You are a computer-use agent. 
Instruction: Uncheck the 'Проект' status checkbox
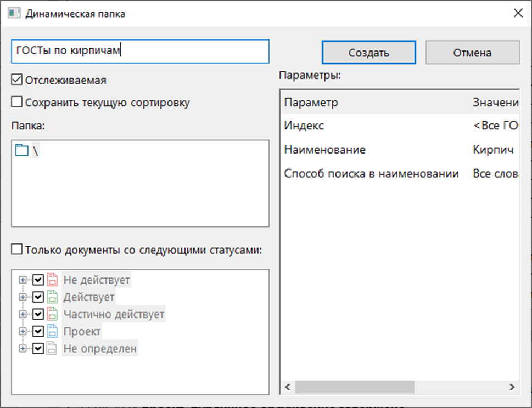click(38, 331)
